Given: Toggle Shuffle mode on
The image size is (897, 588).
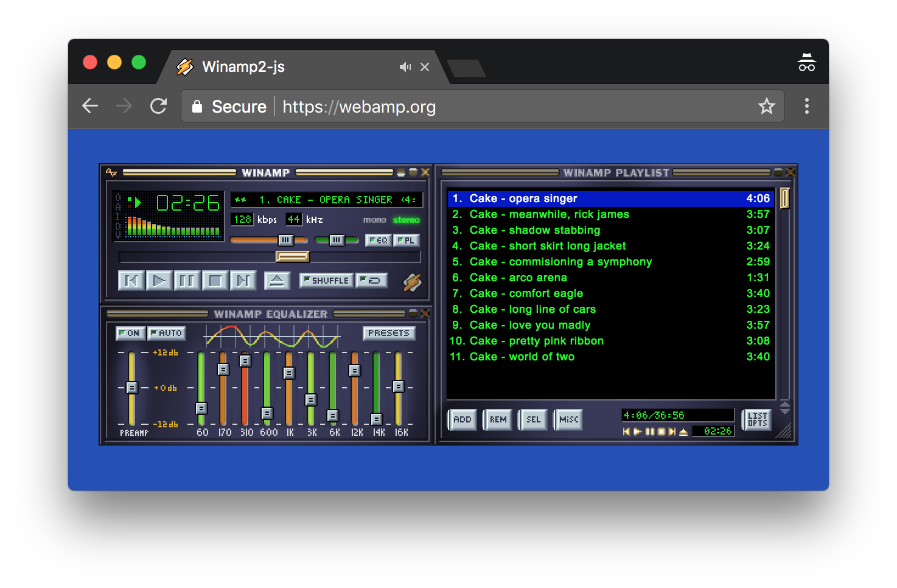Looking at the screenshot, I should (x=326, y=280).
